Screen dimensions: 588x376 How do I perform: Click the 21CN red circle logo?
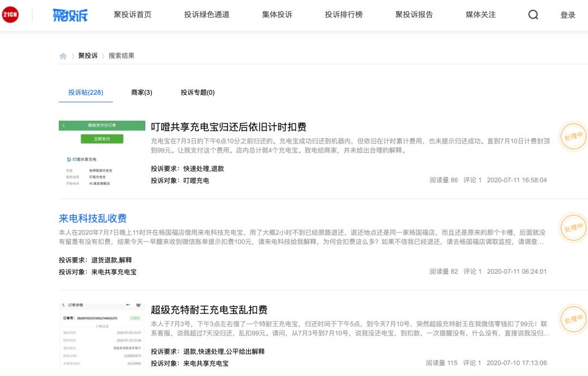[x=10, y=15]
